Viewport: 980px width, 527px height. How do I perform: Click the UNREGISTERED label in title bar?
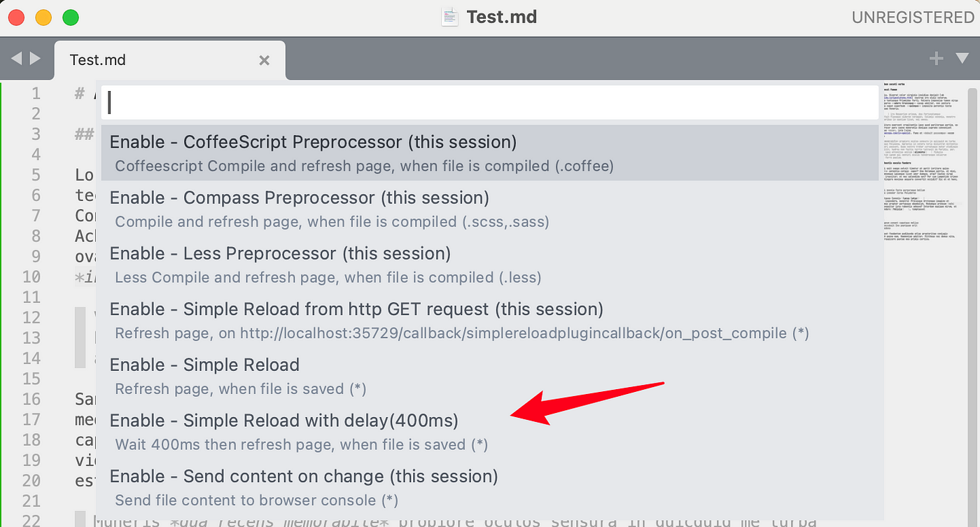[912, 17]
